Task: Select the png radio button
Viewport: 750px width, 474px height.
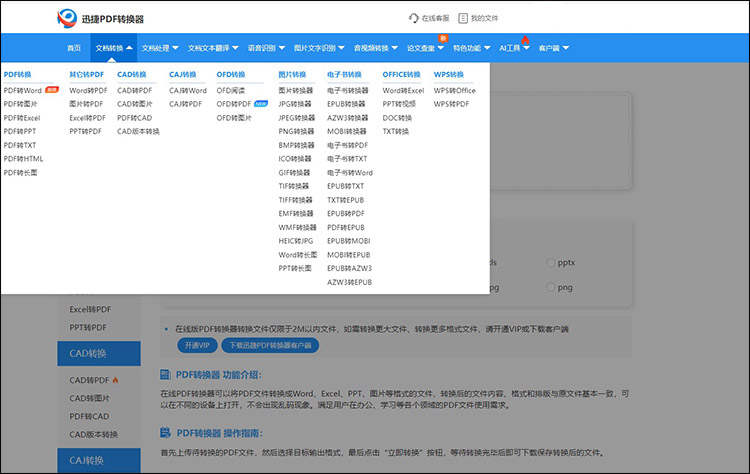Action: coord(551,287)
